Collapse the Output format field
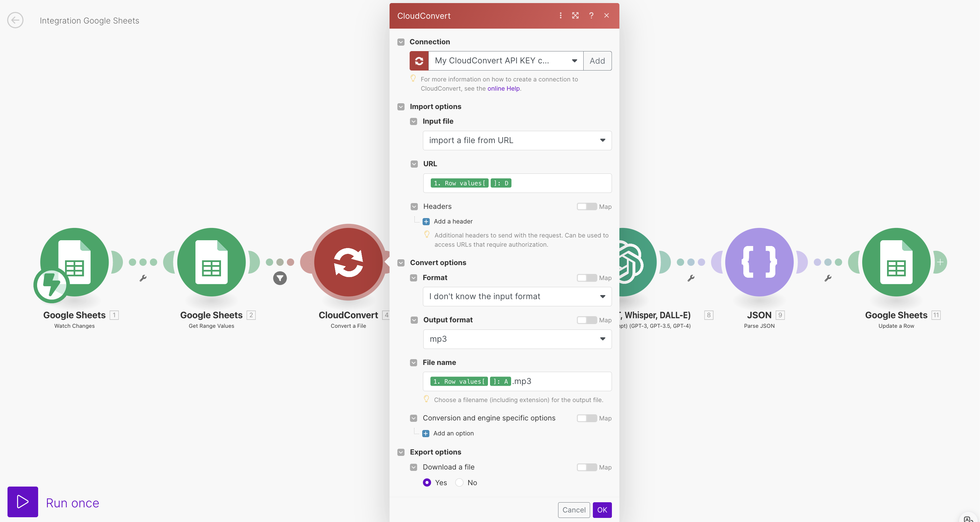The height and width of the screenshot is (522, 980). point(414,320)
